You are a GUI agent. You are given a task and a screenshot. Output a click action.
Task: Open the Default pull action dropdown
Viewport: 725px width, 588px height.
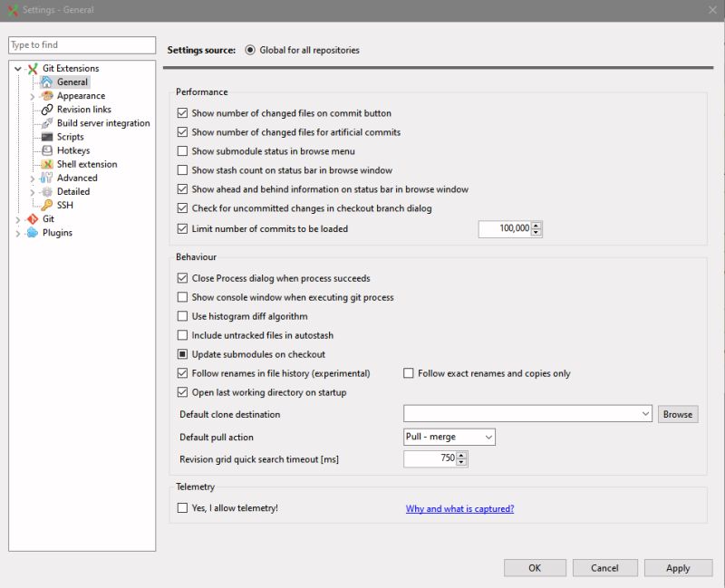pos(488,437)
